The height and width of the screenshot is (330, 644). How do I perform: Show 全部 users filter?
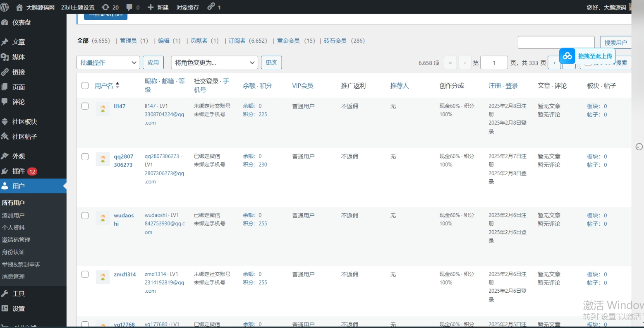(x=83, y=41)
